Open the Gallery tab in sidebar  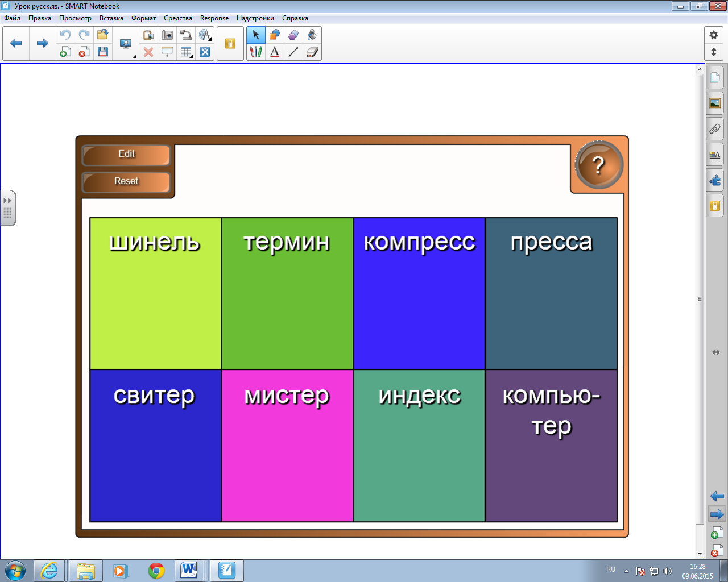point(715,103)
